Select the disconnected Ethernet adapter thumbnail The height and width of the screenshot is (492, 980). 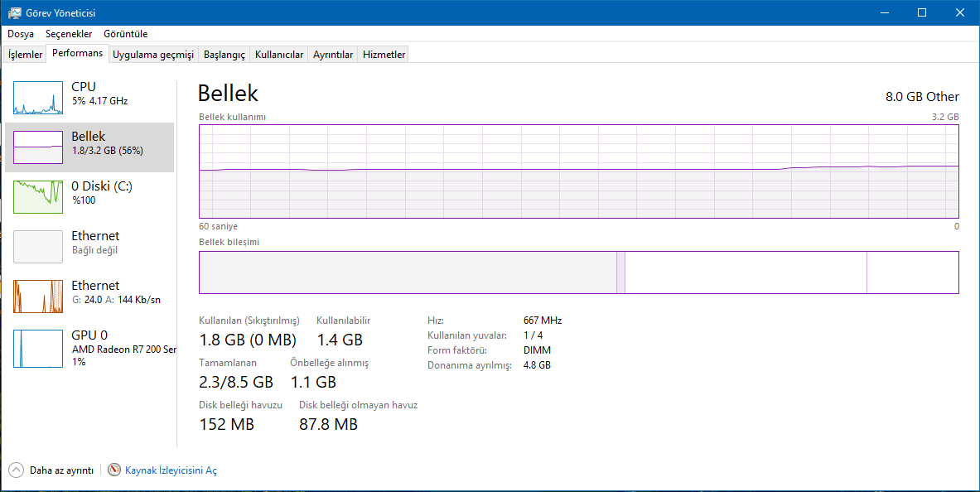pyautogui.click(x=38, y=247)
